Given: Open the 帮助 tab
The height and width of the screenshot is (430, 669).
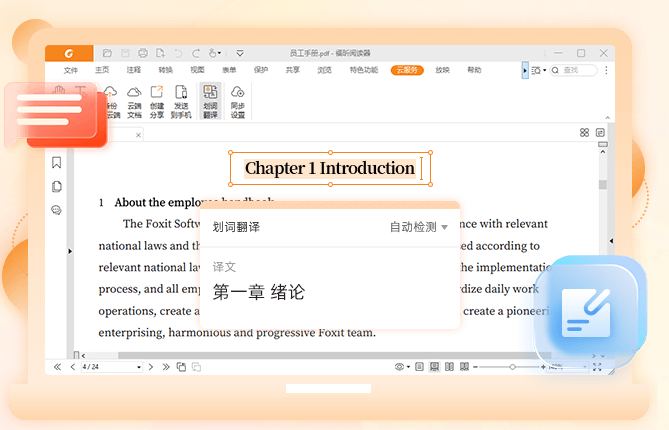Looking at the screenshot, I should point(474,70).
